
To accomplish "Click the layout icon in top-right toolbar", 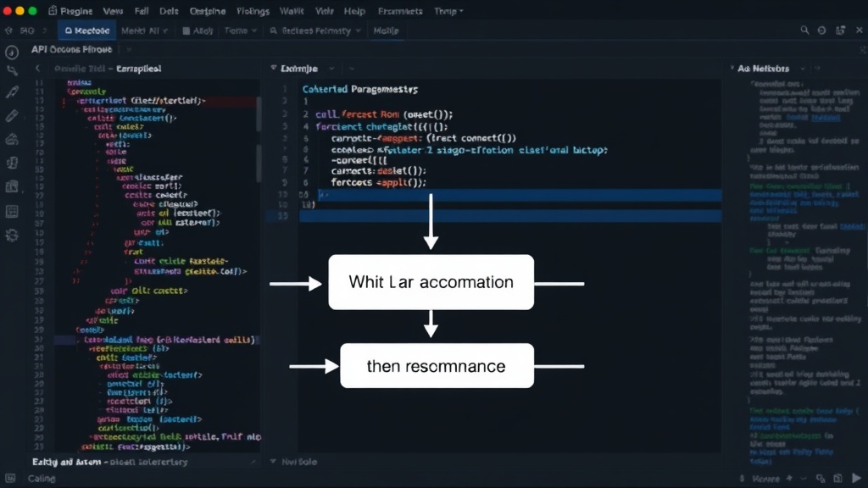I will click(x=840, y=30).
